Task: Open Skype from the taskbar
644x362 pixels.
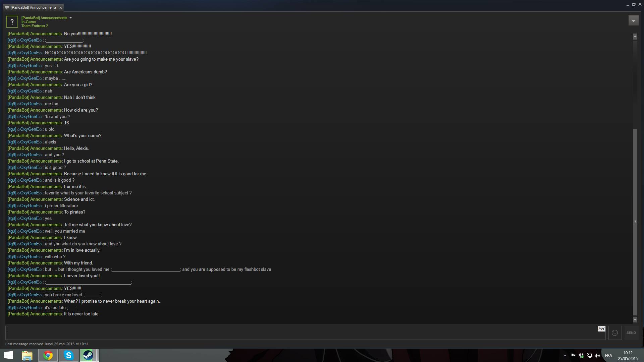Action: pyautogui.click(x=68, y=355)
